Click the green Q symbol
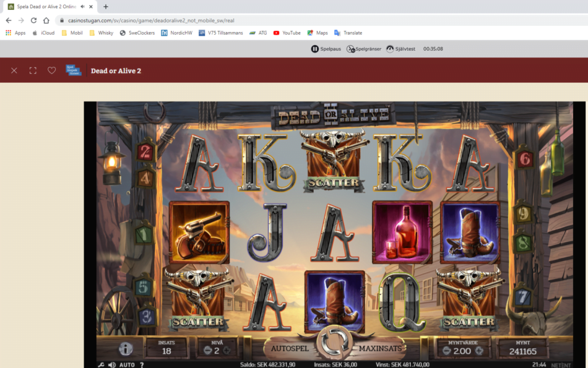The height and width of the screenshot is (368, 588). coord(402,302)
